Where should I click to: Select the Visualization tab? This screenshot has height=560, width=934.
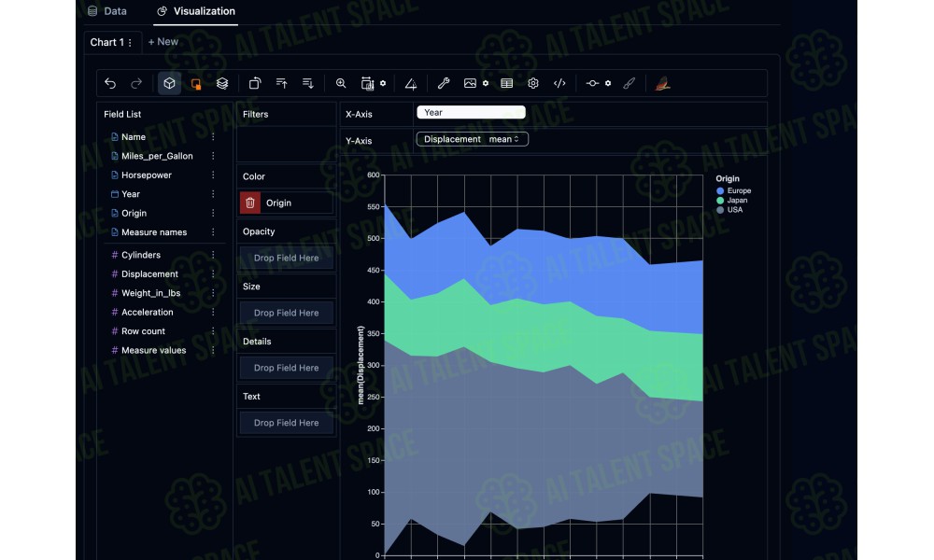[x=196, y=11]
